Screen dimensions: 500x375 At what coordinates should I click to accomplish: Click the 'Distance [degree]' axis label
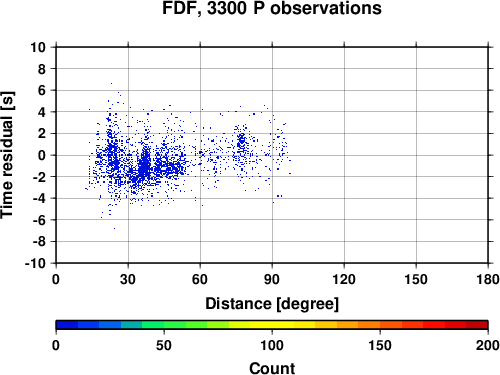click(x=272, y=304)
